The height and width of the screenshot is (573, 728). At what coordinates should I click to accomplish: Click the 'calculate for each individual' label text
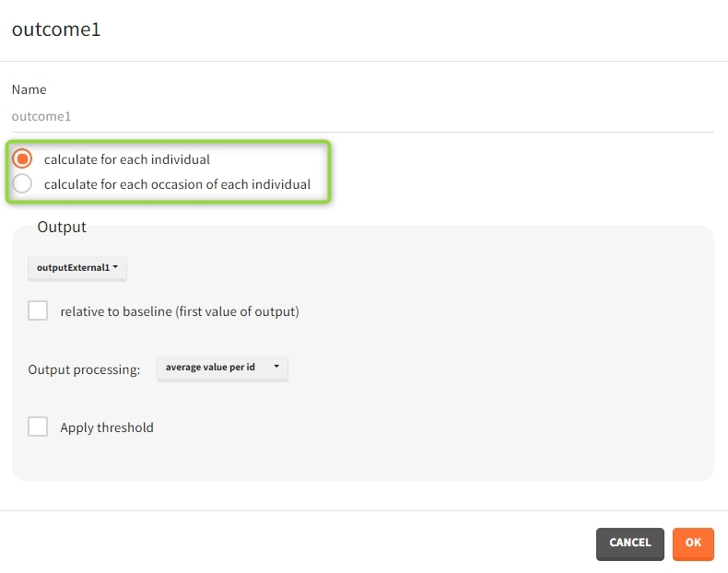[x=127, y=159]
